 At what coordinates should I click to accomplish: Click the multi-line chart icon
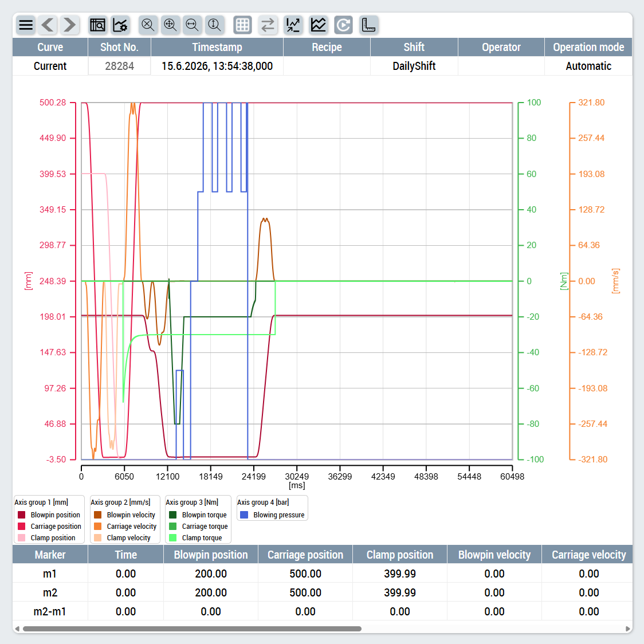319,25
